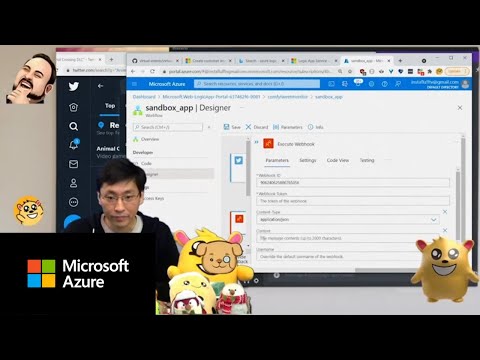Open Azure directories and subscriptions filter icon
The image size is (480, 360).
point(345,84)
